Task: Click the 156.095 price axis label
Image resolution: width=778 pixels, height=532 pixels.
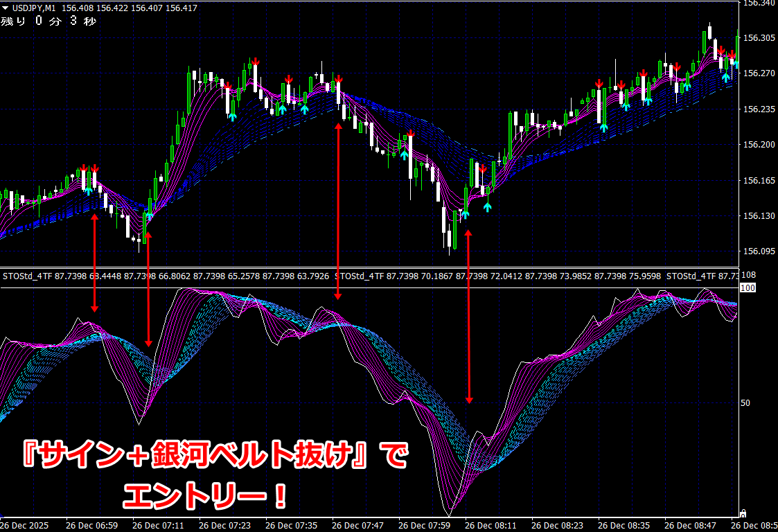Action: click(759, 251)
